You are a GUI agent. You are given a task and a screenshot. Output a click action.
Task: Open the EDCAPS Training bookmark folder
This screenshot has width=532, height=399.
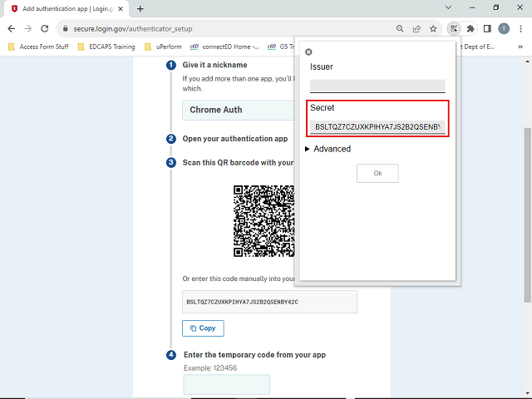104,47
